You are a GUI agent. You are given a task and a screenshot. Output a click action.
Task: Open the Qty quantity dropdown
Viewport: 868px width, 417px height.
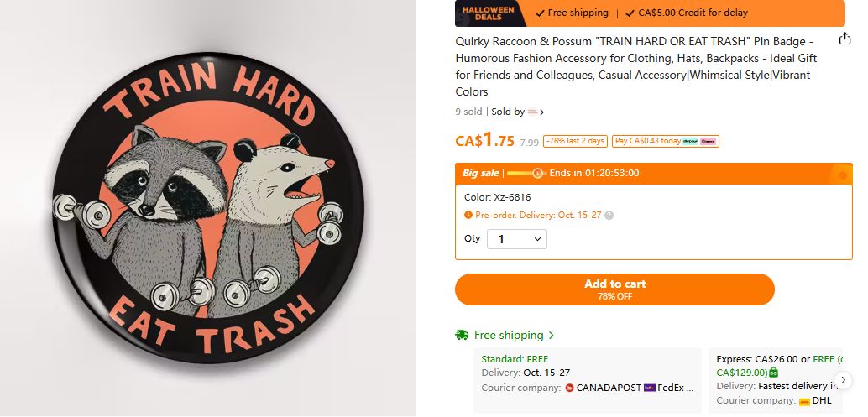click(x=517, y=239)
